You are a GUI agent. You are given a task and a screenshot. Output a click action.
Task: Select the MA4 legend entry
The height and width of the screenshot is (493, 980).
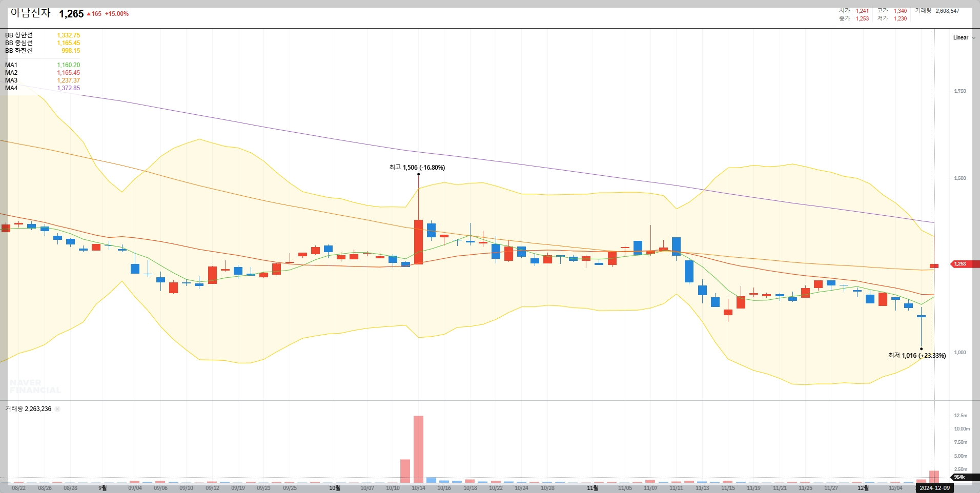43,88
